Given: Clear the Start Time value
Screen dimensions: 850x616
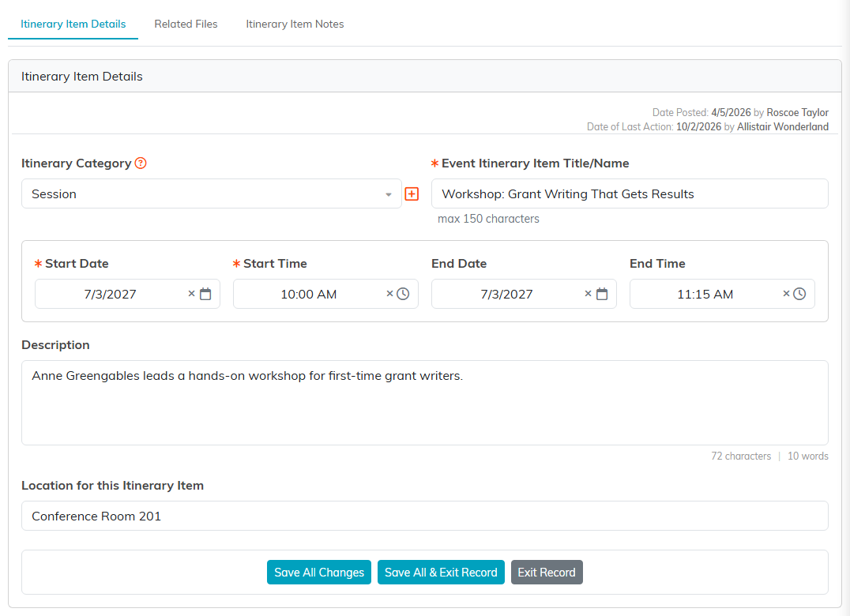Looking at the screenshot, I should [x=389, y=294].
